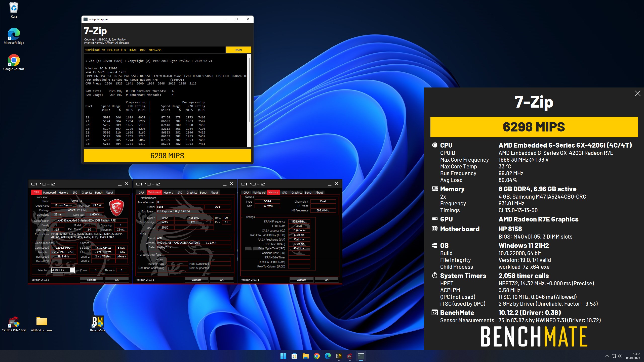Open Google Chrome desktop shortcut
This screenshot has width=644, height=362.
[x=14, y=62]
